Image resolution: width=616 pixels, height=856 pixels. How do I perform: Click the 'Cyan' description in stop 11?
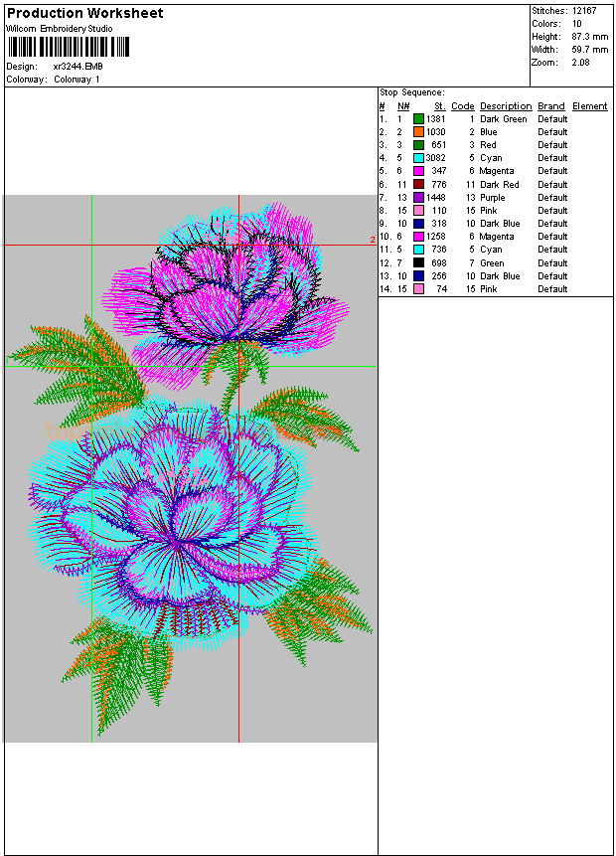491,250
